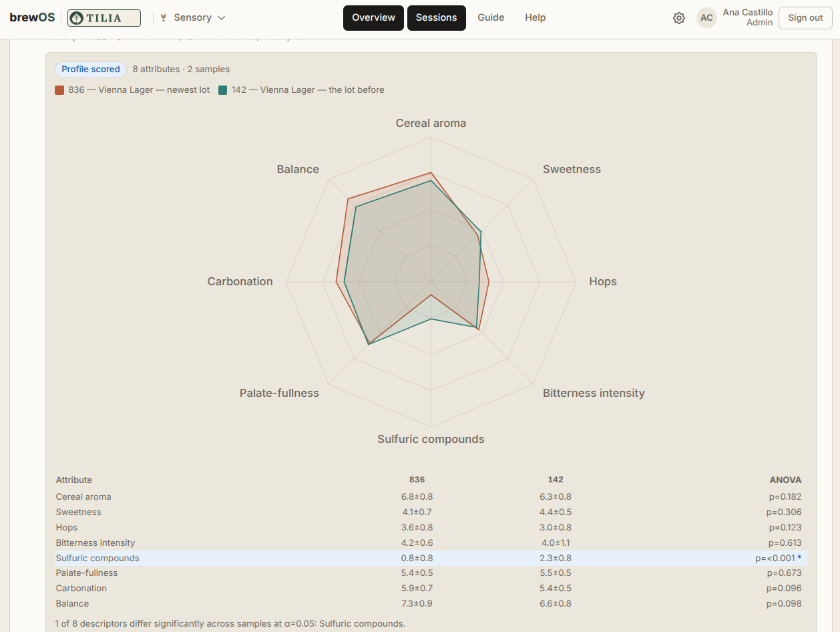Click the Attribute column header
840x632 pixels.
tap(74, 480)
